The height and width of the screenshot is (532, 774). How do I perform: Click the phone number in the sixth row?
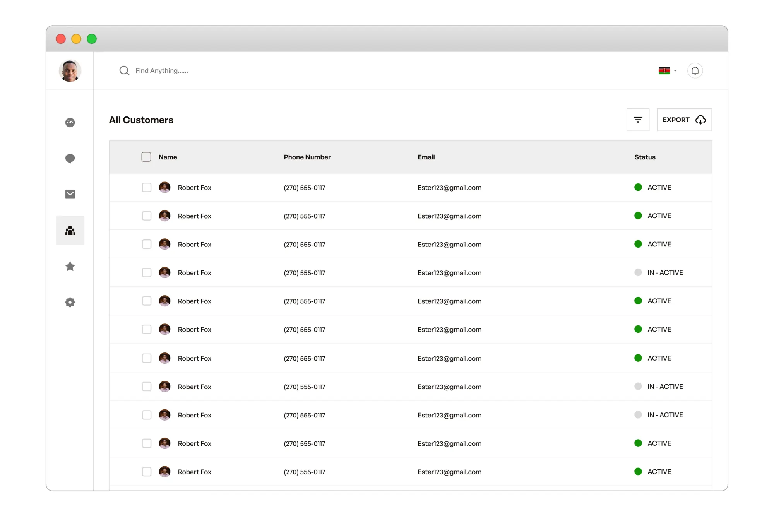click(305, 330)
